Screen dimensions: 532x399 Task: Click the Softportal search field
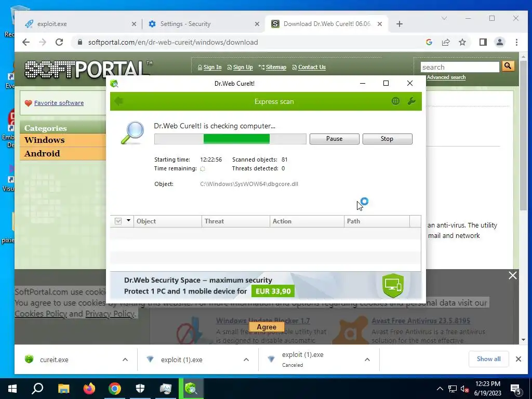[460, 67]
